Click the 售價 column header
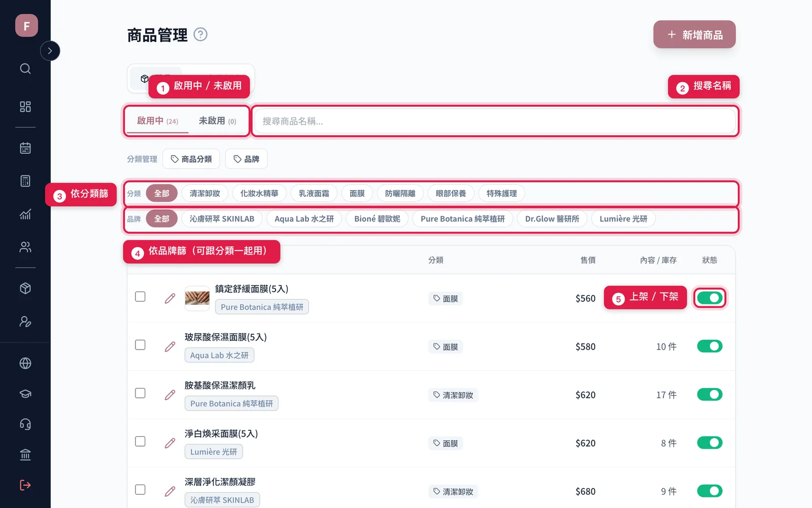 coord(588,260)
